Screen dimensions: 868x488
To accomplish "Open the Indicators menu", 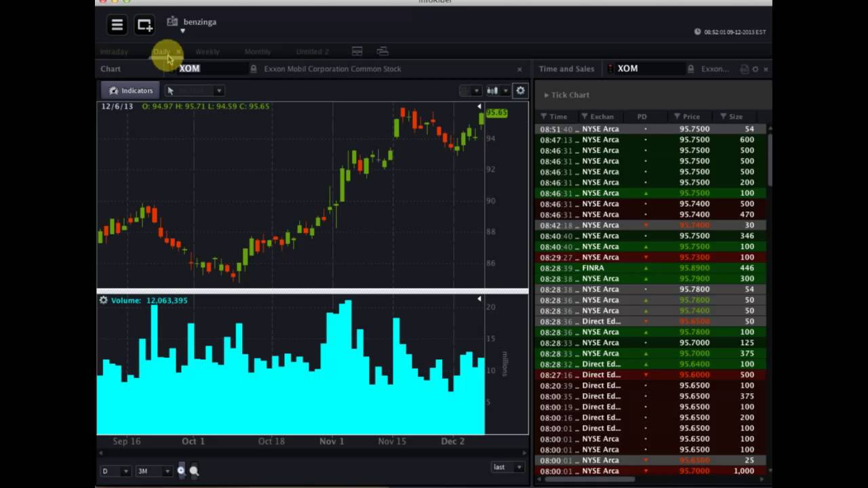I will pyautogui.click(x=130, y=90).
